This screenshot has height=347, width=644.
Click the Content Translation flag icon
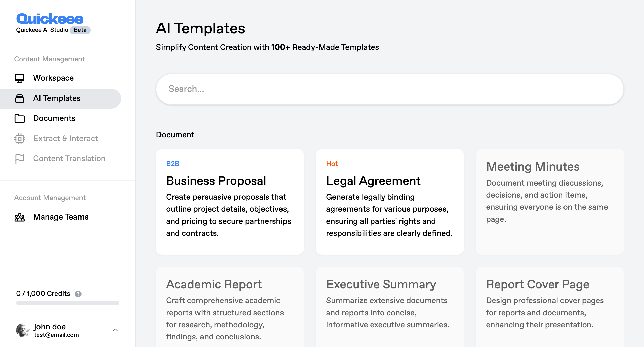(x=20, y=159)
